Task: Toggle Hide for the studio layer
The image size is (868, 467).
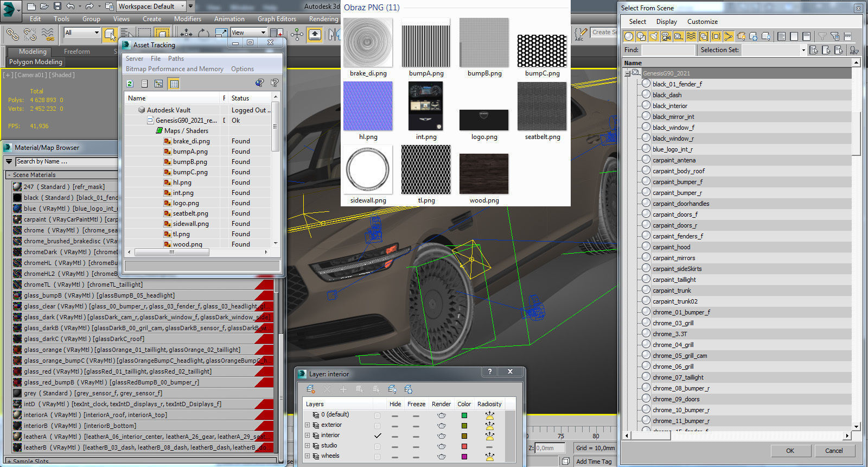Action: 395,446
